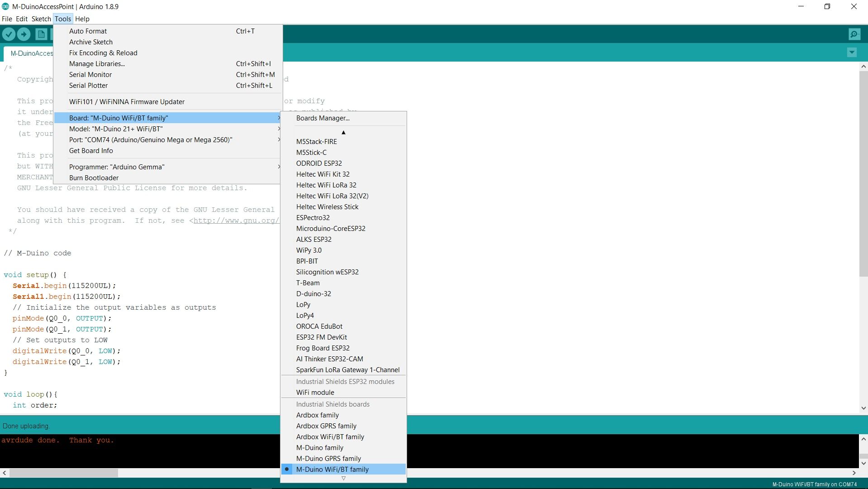Choose Silicognition wESP32 board

coord(343,272)
